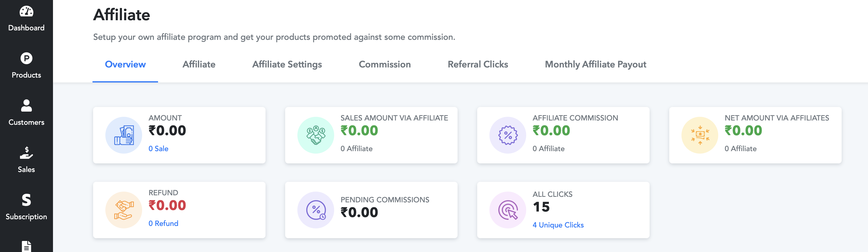Click the Sales hand-with-dollar icon

(26, 153)
